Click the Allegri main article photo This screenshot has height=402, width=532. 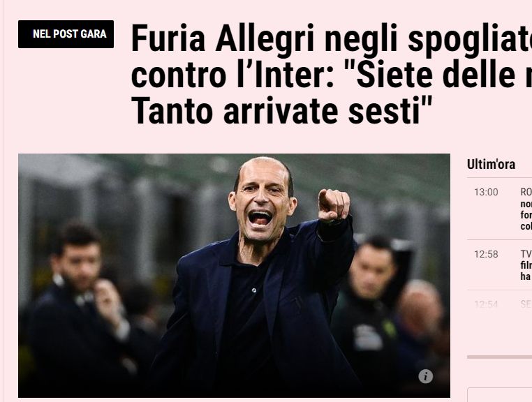click(x=234, y=276)
